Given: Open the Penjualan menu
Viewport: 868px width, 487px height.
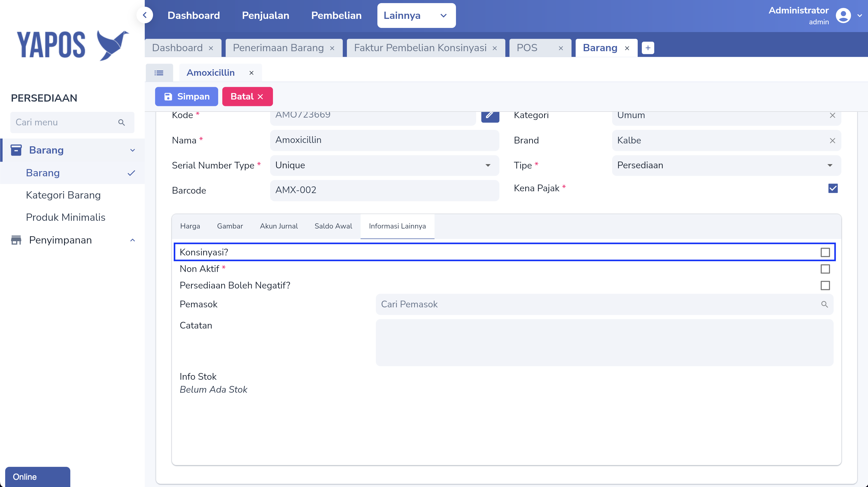Looking at the screenshot, I should (x=265, y=16).
